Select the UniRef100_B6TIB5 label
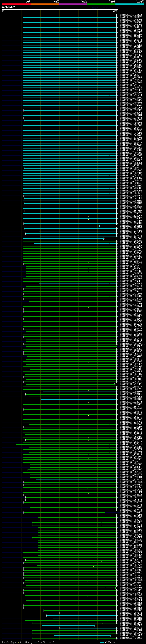Image resolution: width=146 pixels, height=644 pixels. point(131,605)
